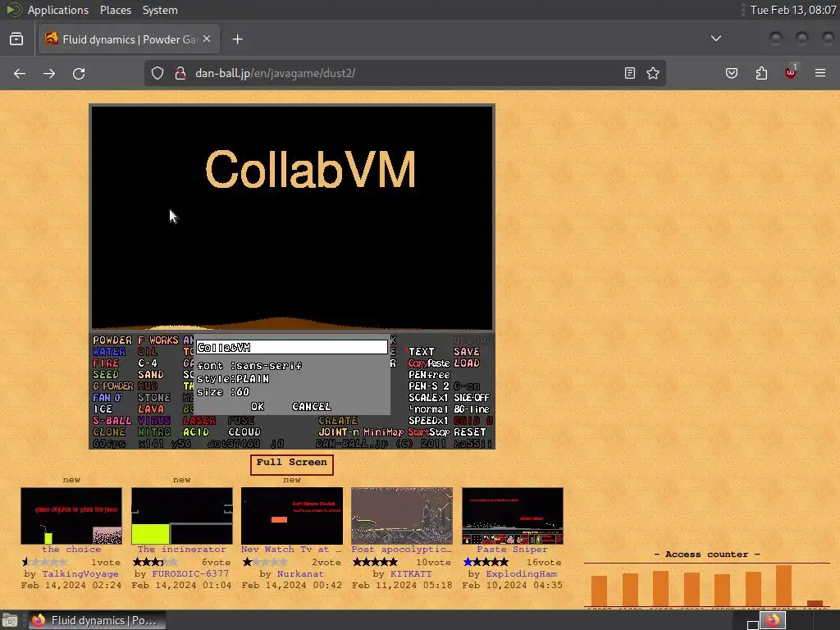Screen dimensions: 840x630
Task: Toggle the SIDE-OFF setting
Action: 472,398
